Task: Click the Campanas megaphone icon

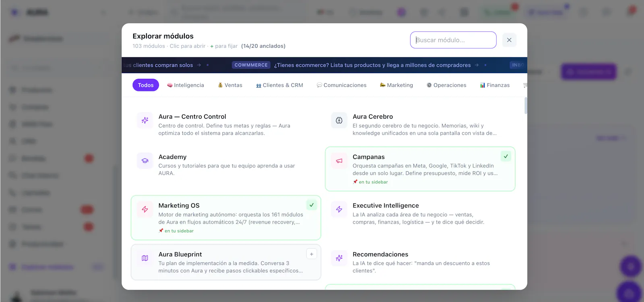Action: tap(339, 160)
